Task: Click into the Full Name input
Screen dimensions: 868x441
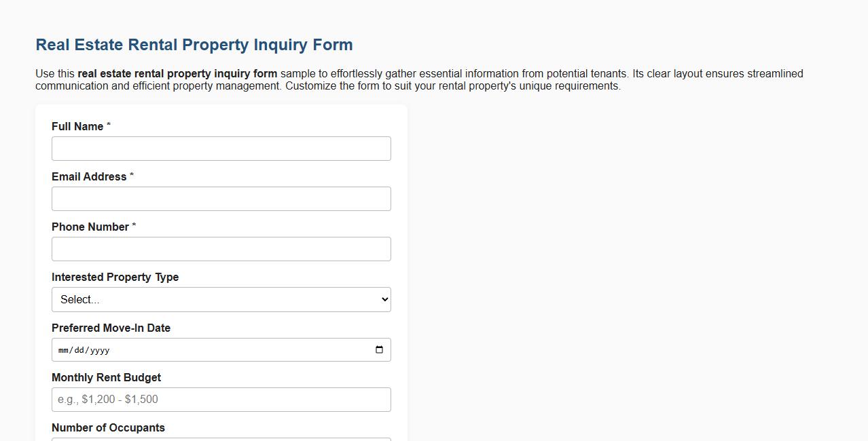Action: (221, 148)
